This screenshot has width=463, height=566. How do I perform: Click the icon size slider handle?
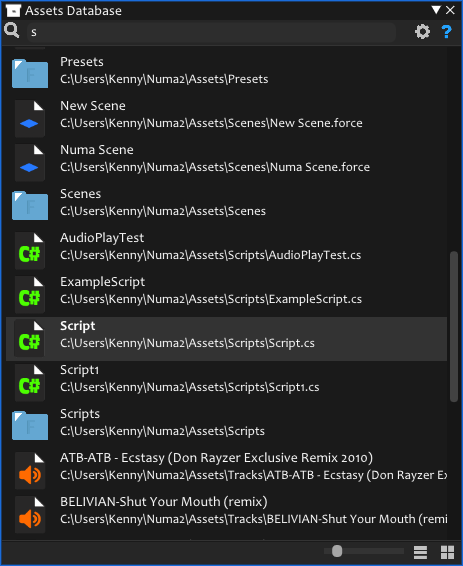click(337, 551)
